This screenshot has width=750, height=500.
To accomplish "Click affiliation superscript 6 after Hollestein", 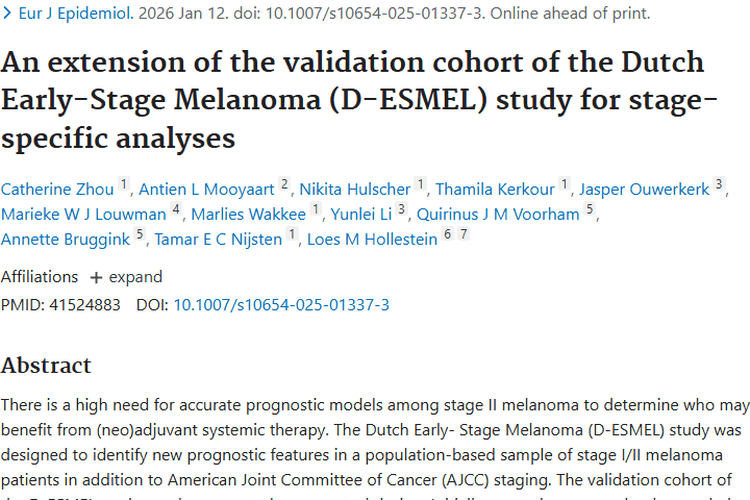I will (x=447, y=235).
